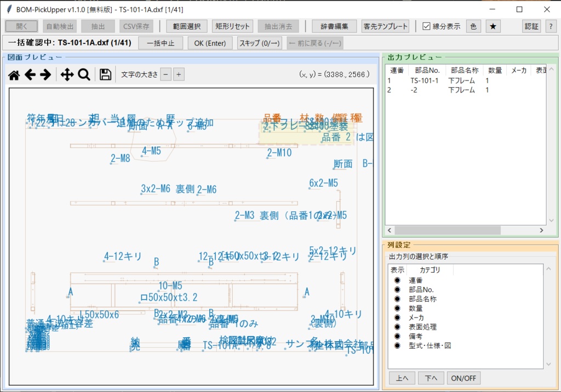Click the メーカ column header

(519, 71)
